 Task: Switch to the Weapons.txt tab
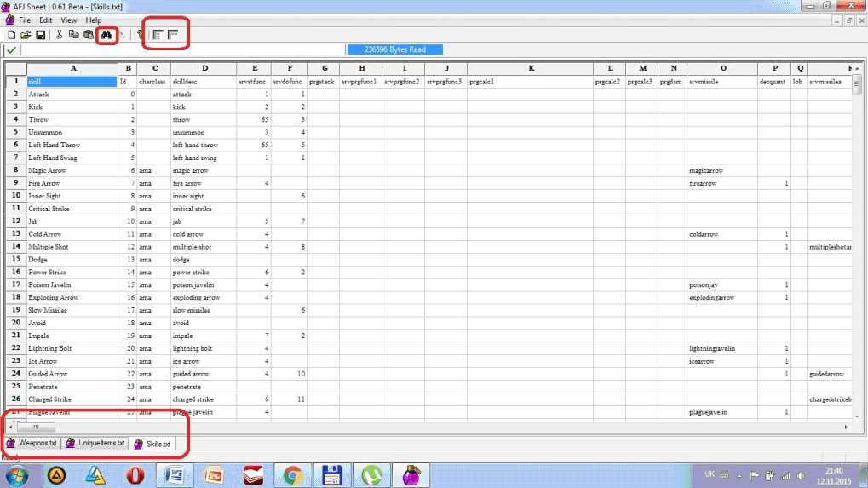click(x=32, y=444)
